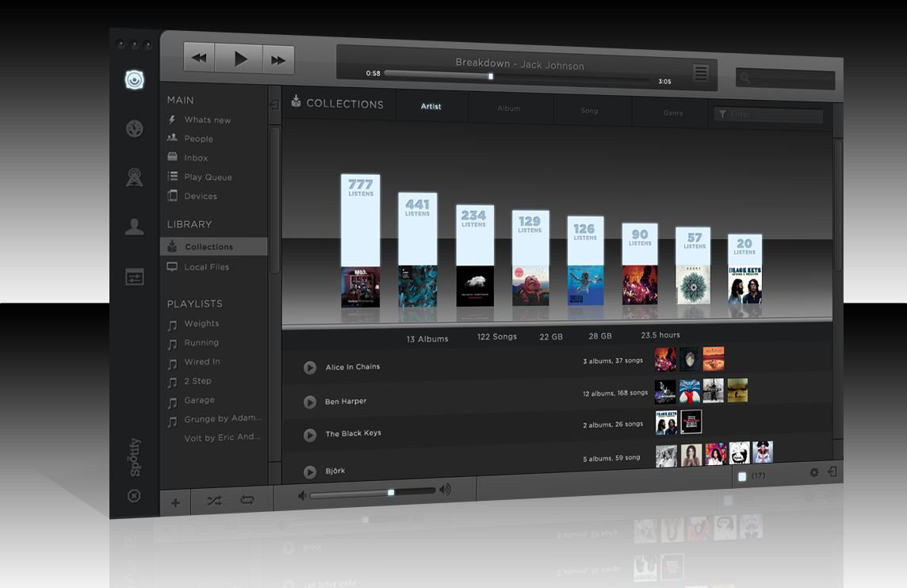Click the search field in the top bar
907x588 pixels.
tap(785, 78)
